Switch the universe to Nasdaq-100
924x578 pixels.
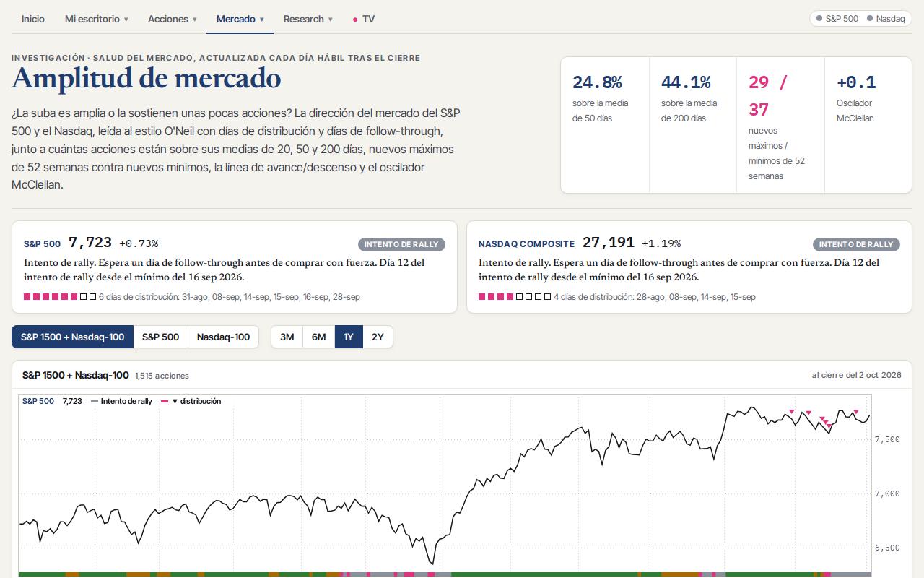[x=223, y=337]
